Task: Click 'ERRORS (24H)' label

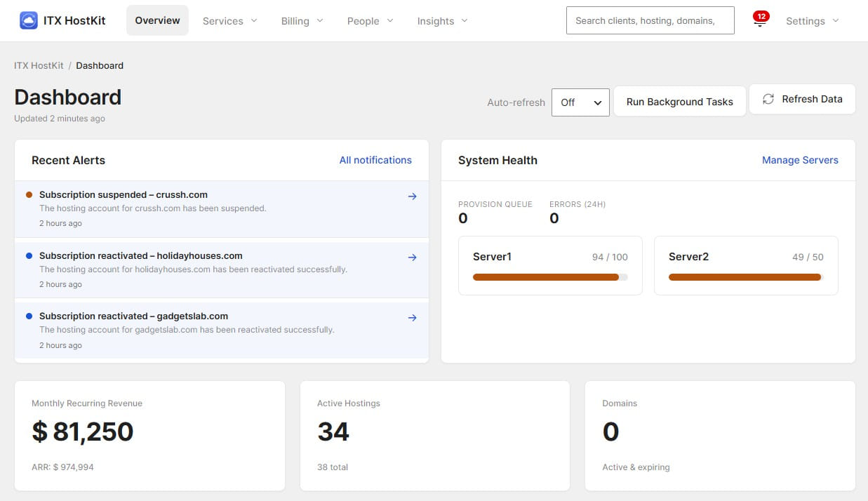Action: coord(577,204)
